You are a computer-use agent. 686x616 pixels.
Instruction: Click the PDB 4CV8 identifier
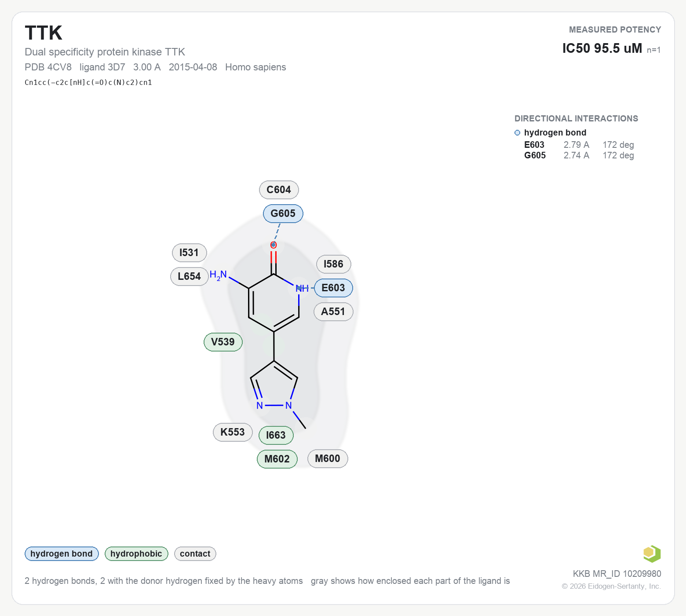click(x=48, y=67)
